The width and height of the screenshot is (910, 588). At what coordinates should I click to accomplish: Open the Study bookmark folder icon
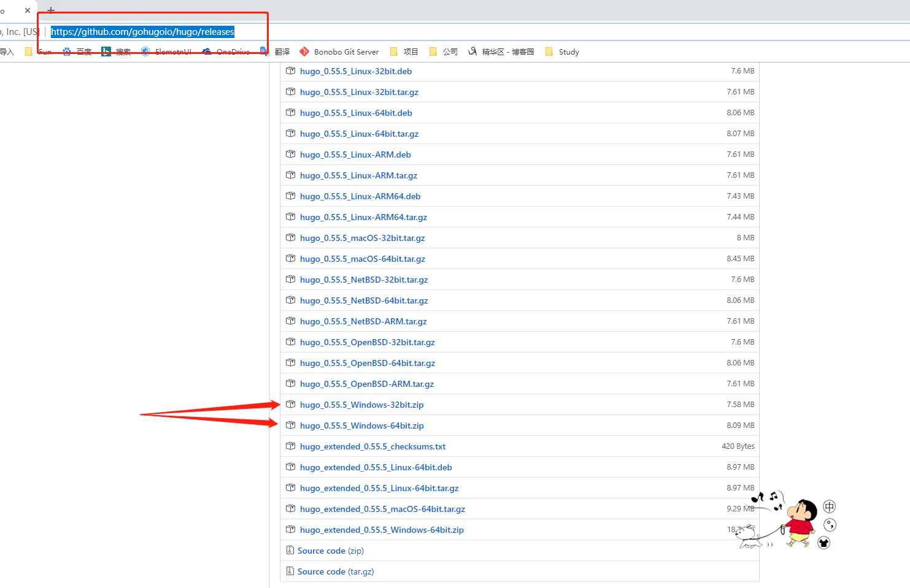pyautogui.click(x=549, y=52)
